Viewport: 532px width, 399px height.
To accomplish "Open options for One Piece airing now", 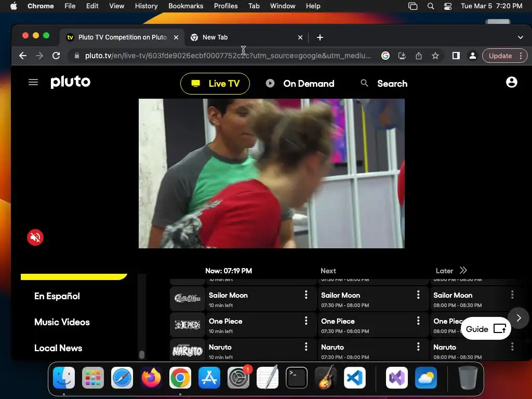I will click(x=306, y=321).
